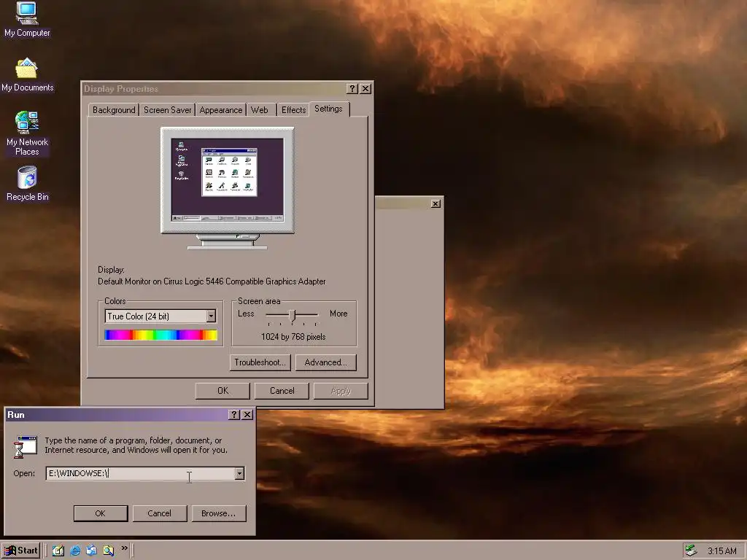Click Cancel in the Run dialog

[160, 513]
